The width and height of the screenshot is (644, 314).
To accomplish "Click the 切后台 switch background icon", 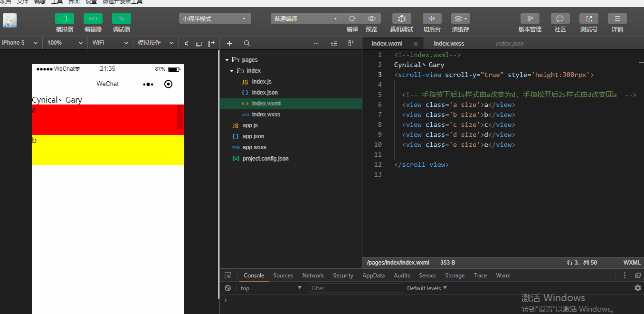I will tap(432, 19).
